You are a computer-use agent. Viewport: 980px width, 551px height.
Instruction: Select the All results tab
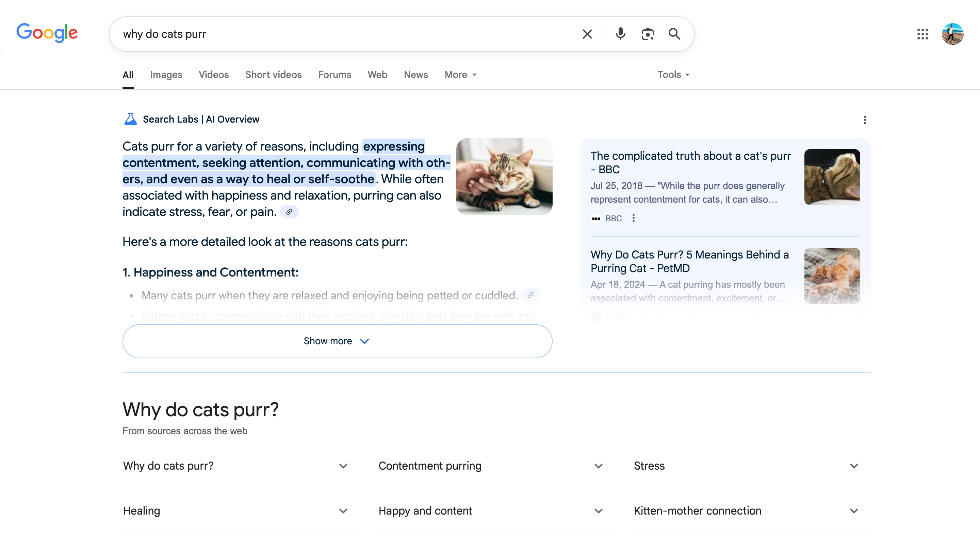coord(128,75)
